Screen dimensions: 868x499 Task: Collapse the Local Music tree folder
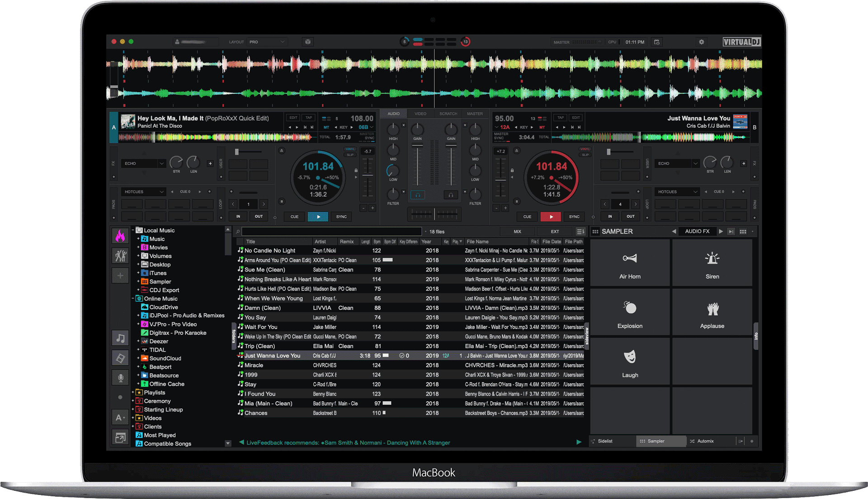point(133,230)
